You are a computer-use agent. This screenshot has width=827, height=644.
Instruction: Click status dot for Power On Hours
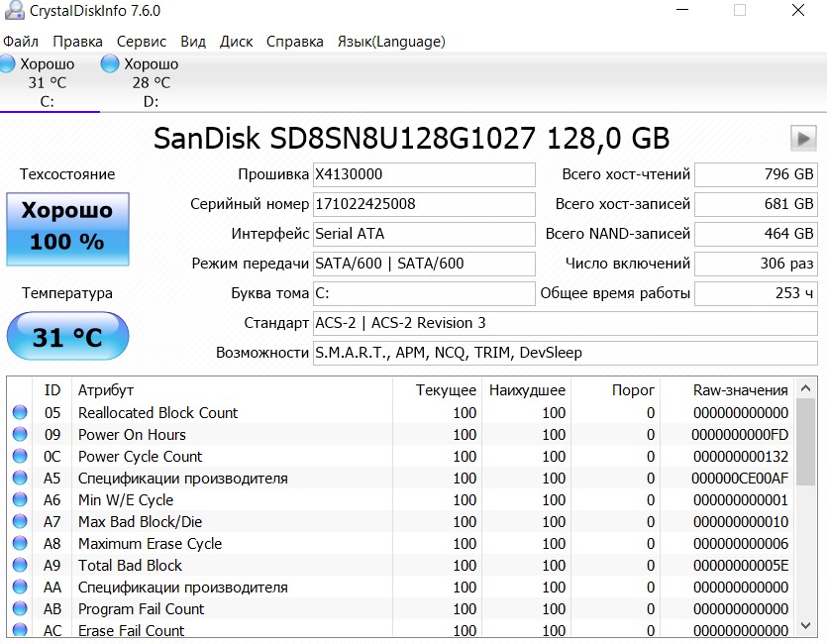coord(20,434)
